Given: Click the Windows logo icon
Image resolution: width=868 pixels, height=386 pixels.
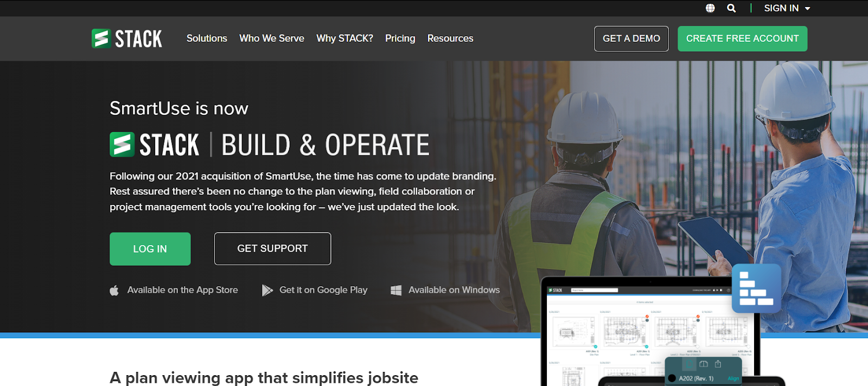Looking at the screenshot, I should pyautogui.click(x=396, y=291).
